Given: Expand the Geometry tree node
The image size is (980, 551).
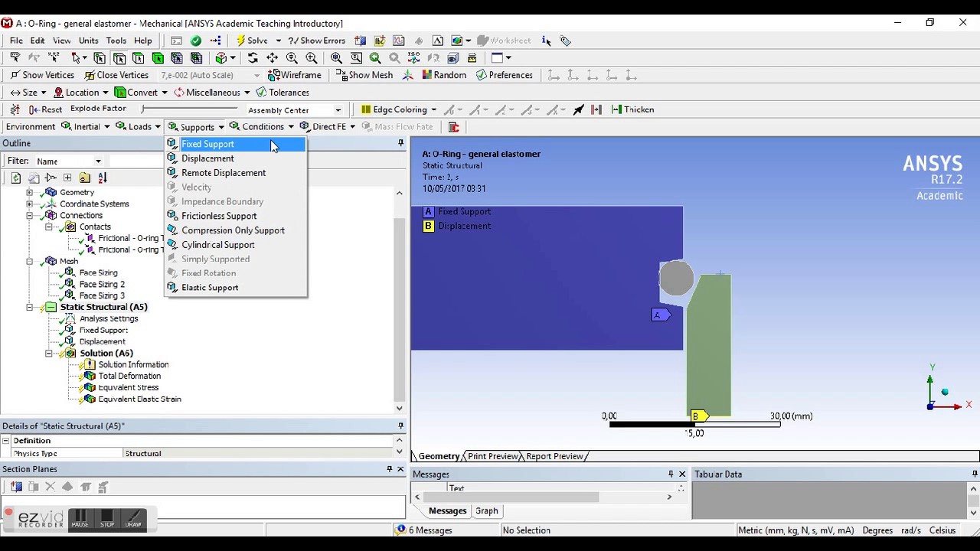Looking at the screenshot, I should click(30, 193).
